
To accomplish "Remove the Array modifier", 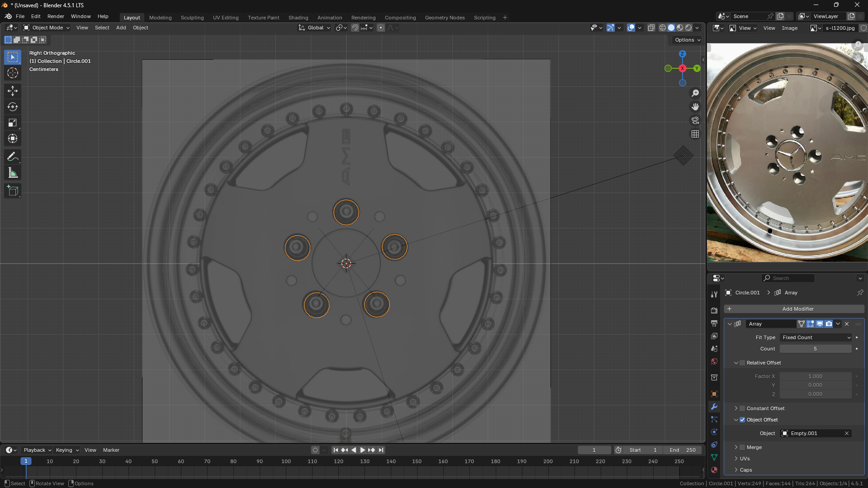I will click(847, 324).
